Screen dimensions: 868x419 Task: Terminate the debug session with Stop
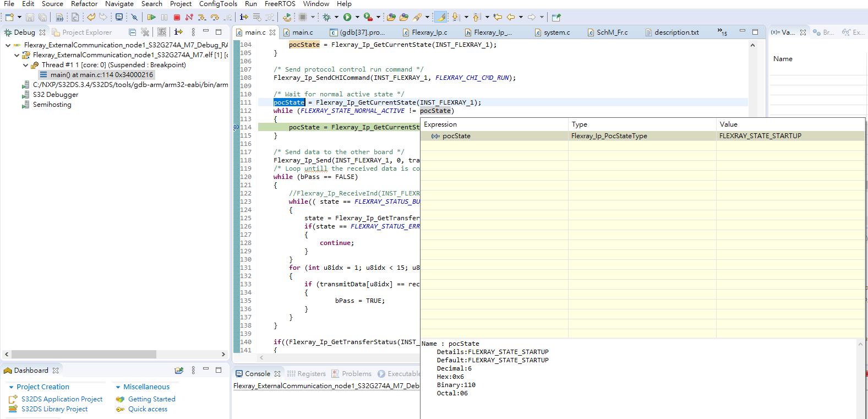click(x=177, y=18)
